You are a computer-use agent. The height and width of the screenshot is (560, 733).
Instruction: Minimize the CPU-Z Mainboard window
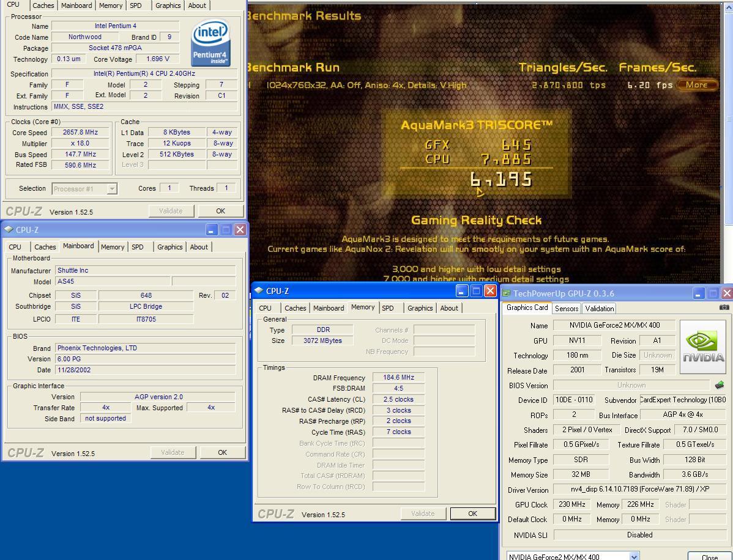(212, 229)
